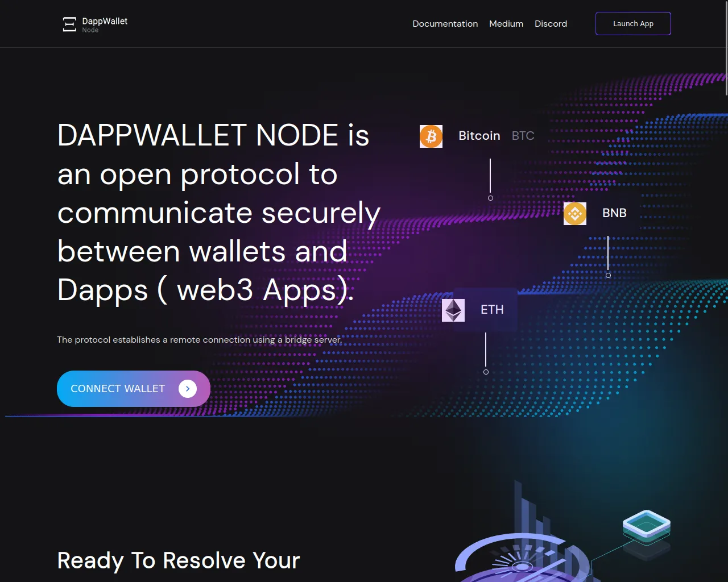
Task: Select the ETH label text
Action: pos(492,310)
